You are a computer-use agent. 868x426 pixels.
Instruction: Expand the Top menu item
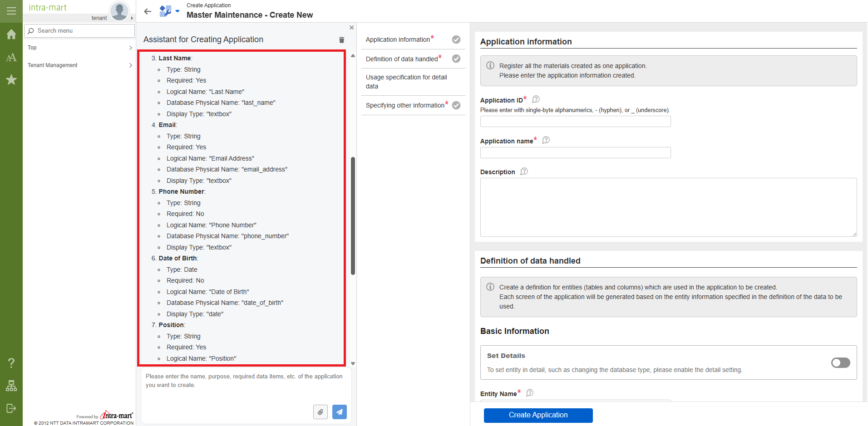click(x=80, y=48)
